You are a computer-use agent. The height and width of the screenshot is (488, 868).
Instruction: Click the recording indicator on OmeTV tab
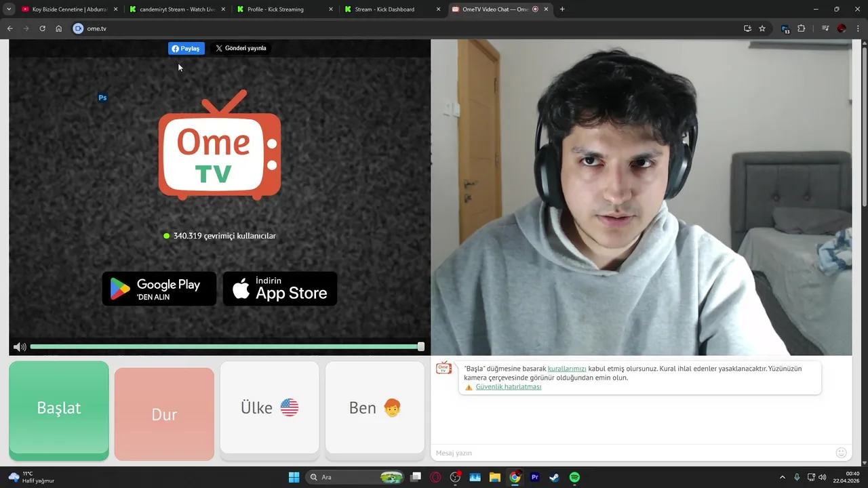[535, 9]
